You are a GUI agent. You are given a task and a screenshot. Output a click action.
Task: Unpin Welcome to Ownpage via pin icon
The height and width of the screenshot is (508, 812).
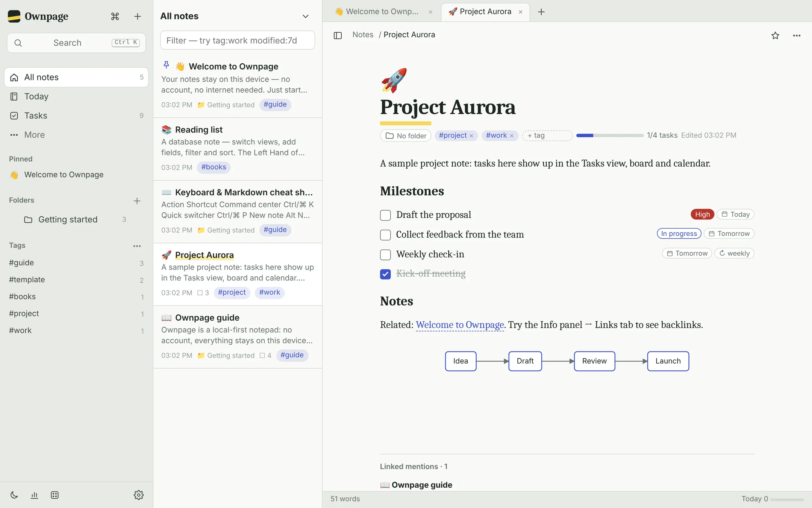[x=166, y=65]
